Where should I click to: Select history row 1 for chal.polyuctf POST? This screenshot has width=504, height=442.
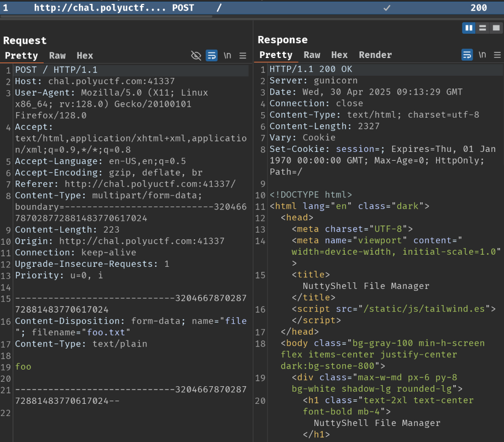[x=252, y=8]
